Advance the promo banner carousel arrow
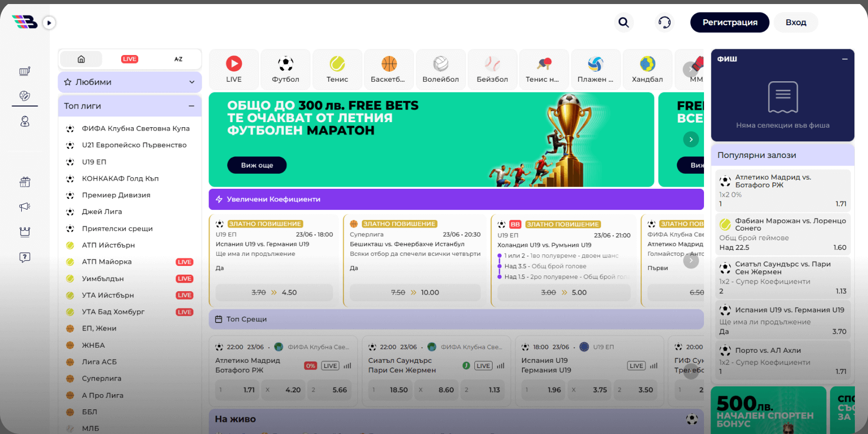This screenshot has height=434, width=868. [691, 139]
